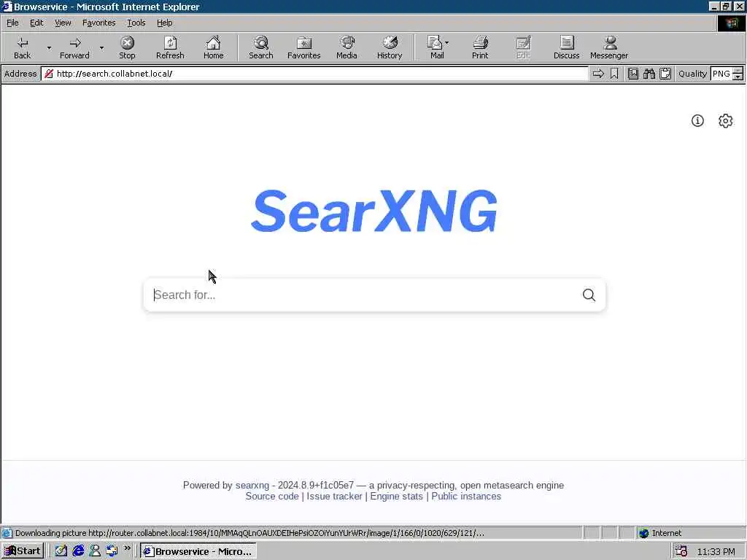
Task: Go to the Home page
Action: click(x=214, y=47)
